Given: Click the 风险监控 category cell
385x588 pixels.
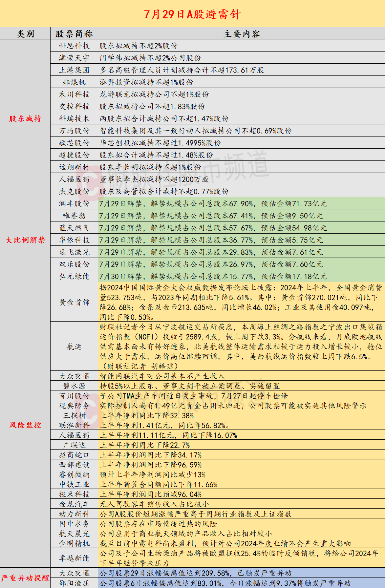Looking at the screenshot, I should point(25,425).
